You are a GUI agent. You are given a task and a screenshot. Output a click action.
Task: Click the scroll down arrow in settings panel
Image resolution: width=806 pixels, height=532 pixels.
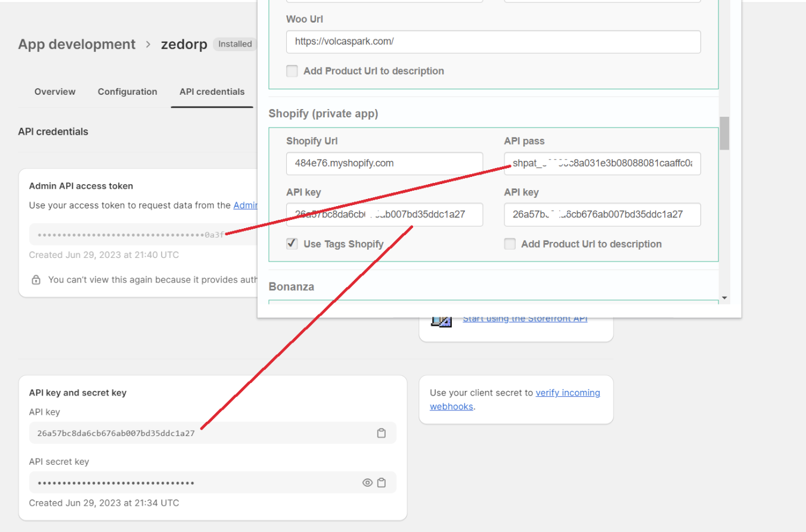coord(724,297)
